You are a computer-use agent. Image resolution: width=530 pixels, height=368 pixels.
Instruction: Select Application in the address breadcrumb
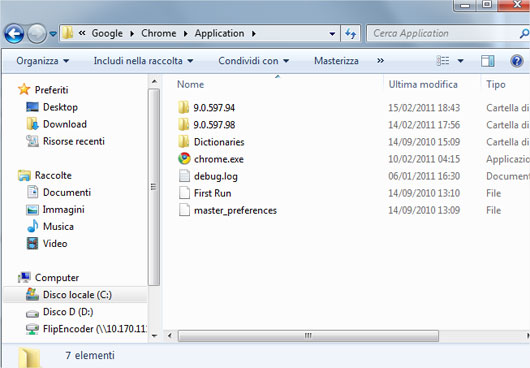219,33
